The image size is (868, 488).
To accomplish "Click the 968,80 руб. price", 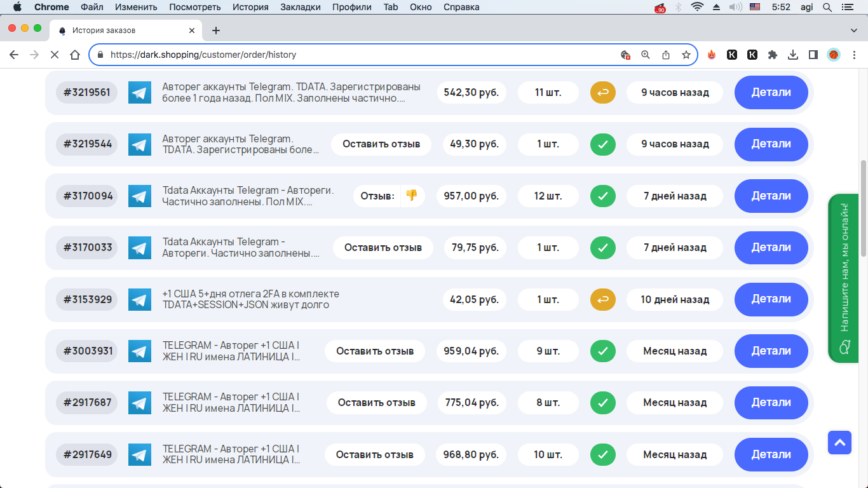I will coord(471,455).
